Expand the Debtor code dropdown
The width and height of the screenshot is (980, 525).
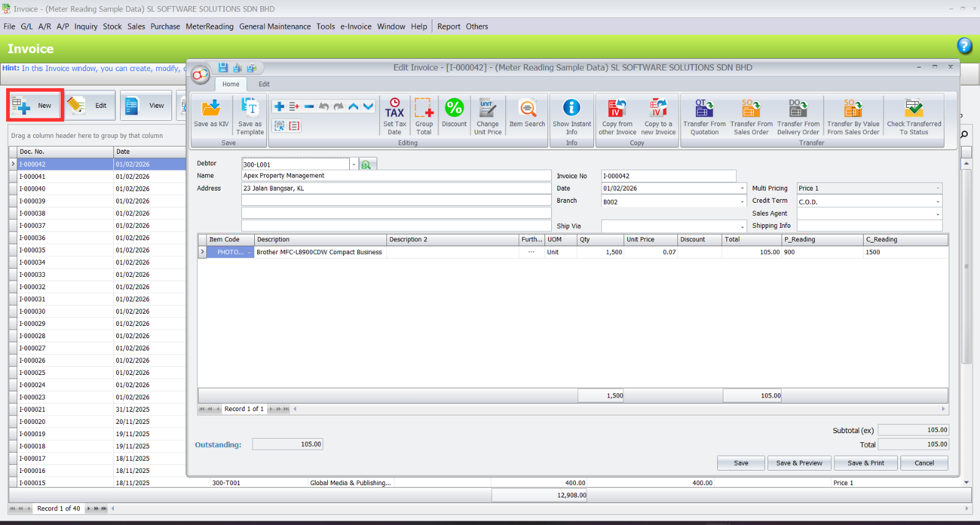(354, 164)
